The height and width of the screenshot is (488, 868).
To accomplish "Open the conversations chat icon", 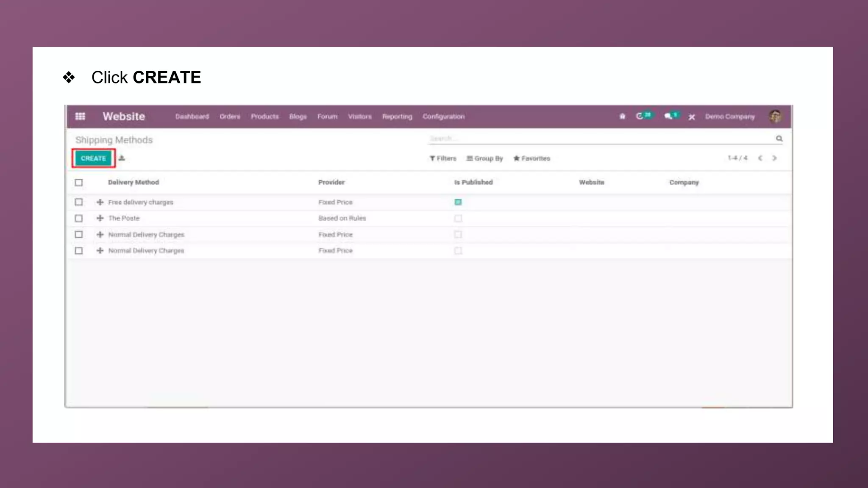I will (x=668, y=116).
